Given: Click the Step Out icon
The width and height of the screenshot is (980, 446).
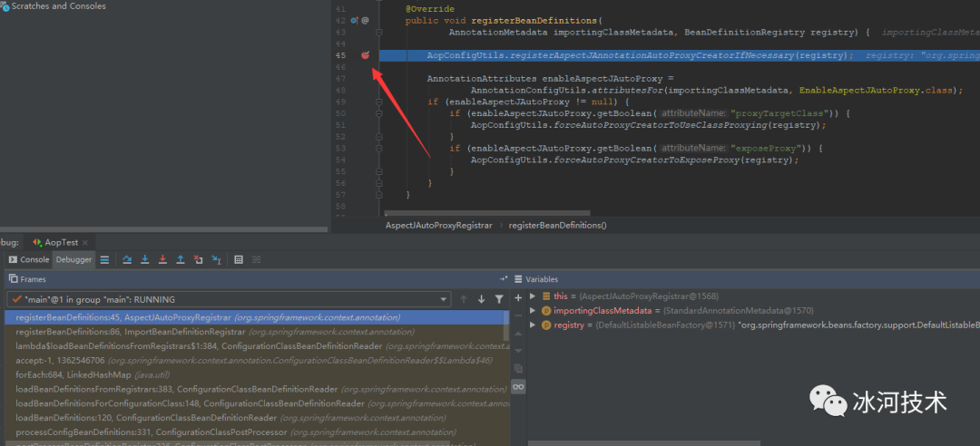Looking at the screenshot, I should (x=181, y=260).
